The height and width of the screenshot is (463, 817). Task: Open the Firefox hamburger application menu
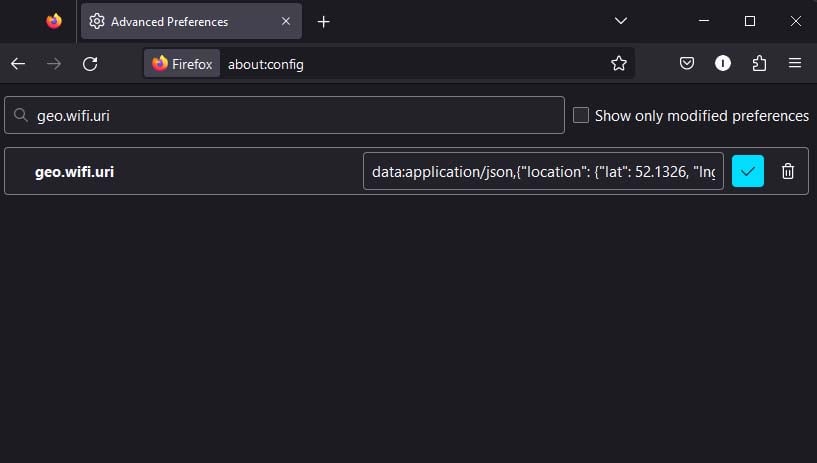pyautogui.click(x=795, y=64)
